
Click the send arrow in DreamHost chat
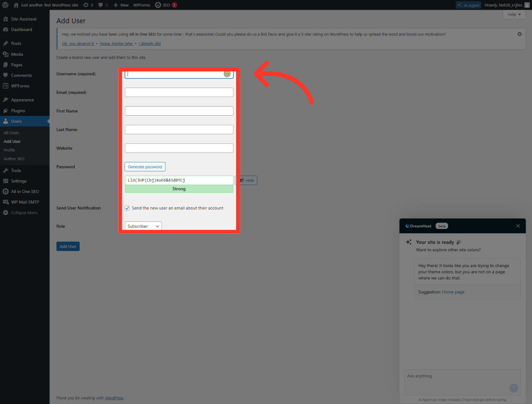pyautogui.click(x=514, y=388)
